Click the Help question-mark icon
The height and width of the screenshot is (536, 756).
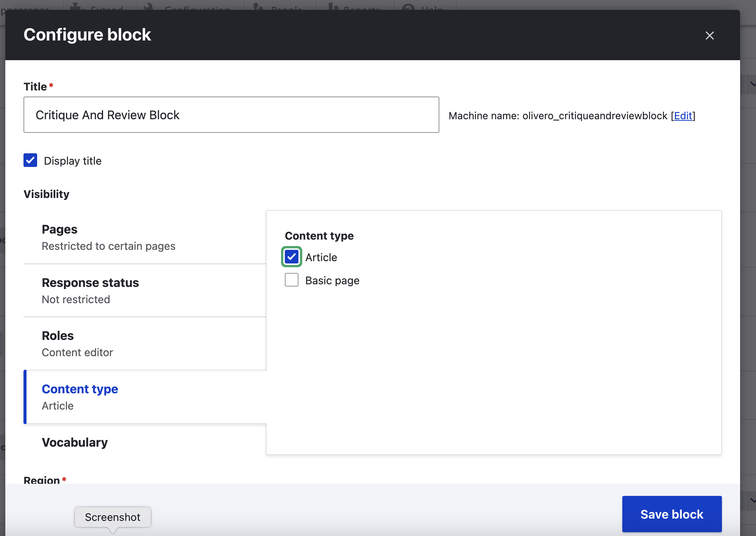click(408, 6)
